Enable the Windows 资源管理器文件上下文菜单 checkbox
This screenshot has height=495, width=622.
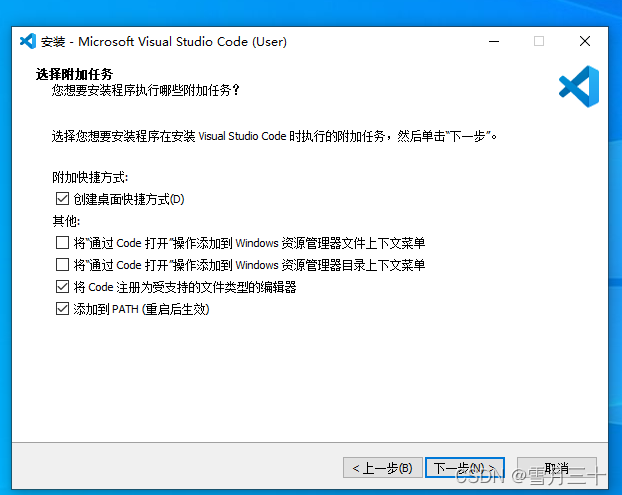pos(62,243)
